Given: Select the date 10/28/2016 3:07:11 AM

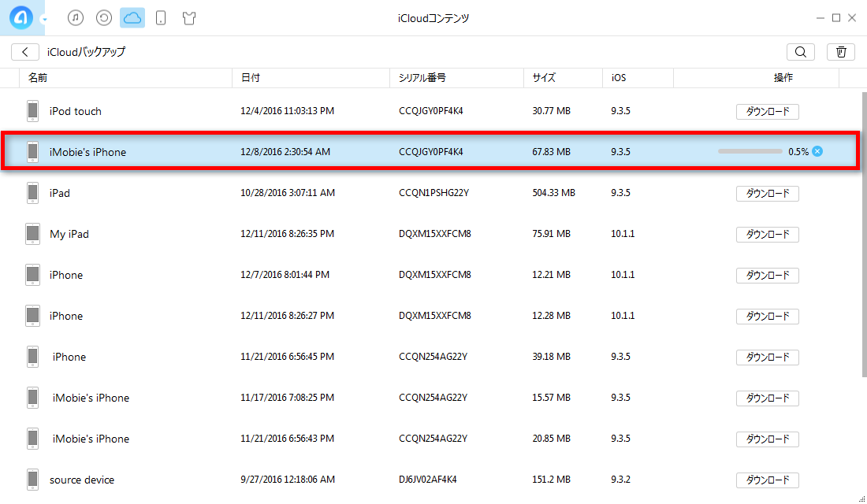Looking at the screenshot, I should coord(288,193).
